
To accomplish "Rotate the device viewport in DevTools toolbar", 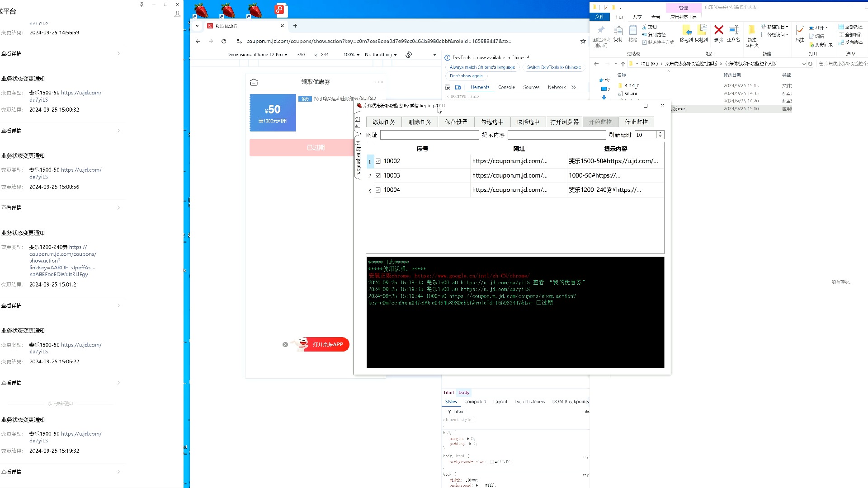I will coord(409,55).
